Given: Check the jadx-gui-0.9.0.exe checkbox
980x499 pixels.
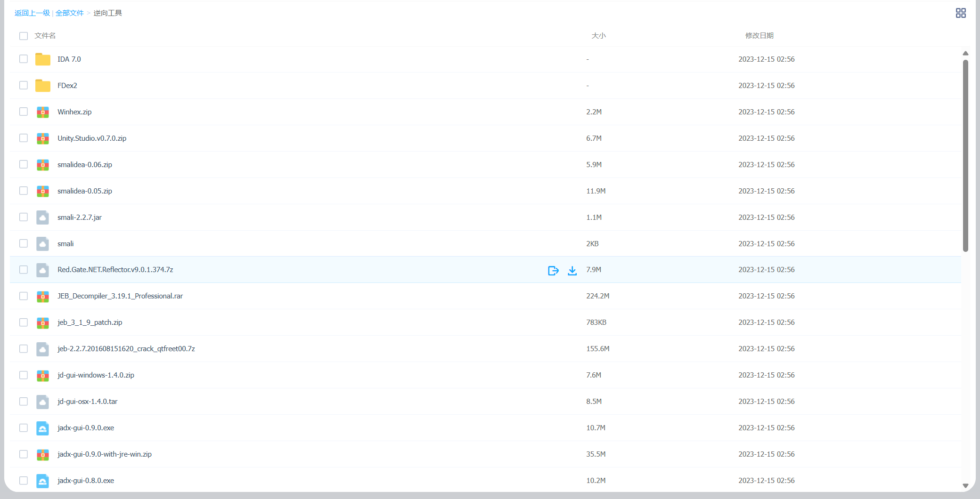Looking at the screenshot, I should (x=24, y=428).
